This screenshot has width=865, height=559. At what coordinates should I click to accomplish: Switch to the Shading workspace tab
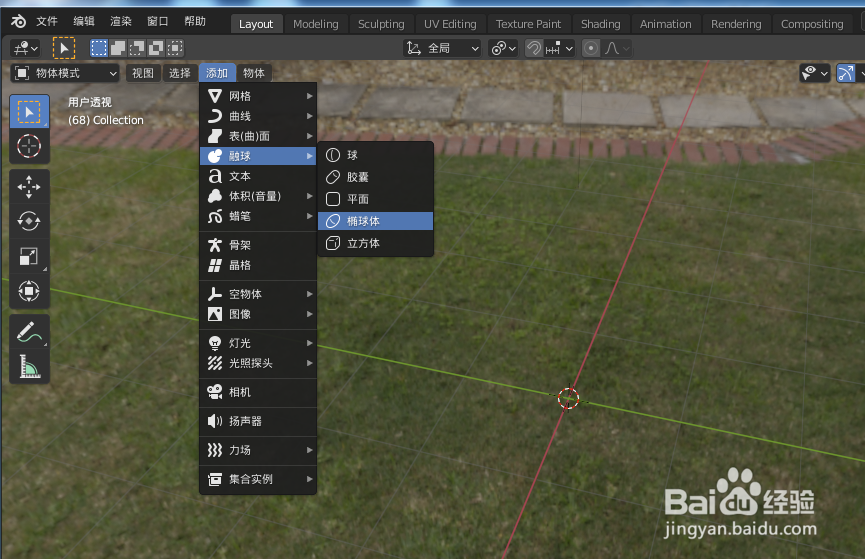click(x=601, y=24)
